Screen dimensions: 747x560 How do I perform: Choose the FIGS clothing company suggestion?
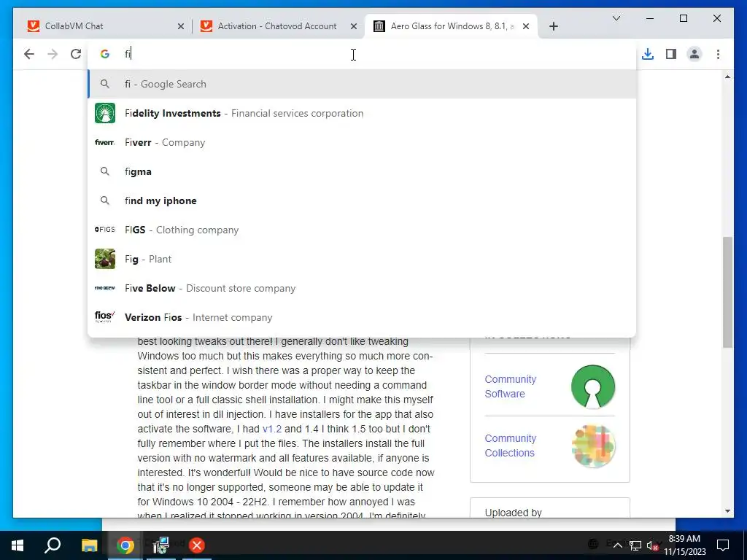pos(362,230)
